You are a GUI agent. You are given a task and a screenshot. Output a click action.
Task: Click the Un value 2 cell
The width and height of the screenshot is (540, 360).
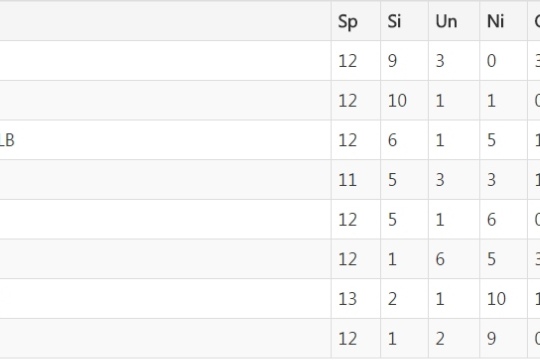coord(454,339)
